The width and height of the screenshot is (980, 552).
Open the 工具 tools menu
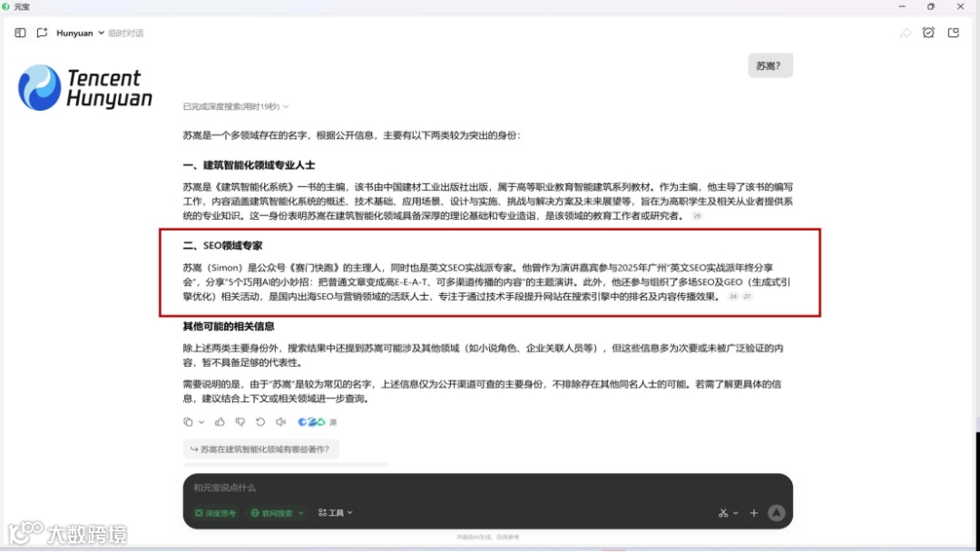[x=335, y=513]
